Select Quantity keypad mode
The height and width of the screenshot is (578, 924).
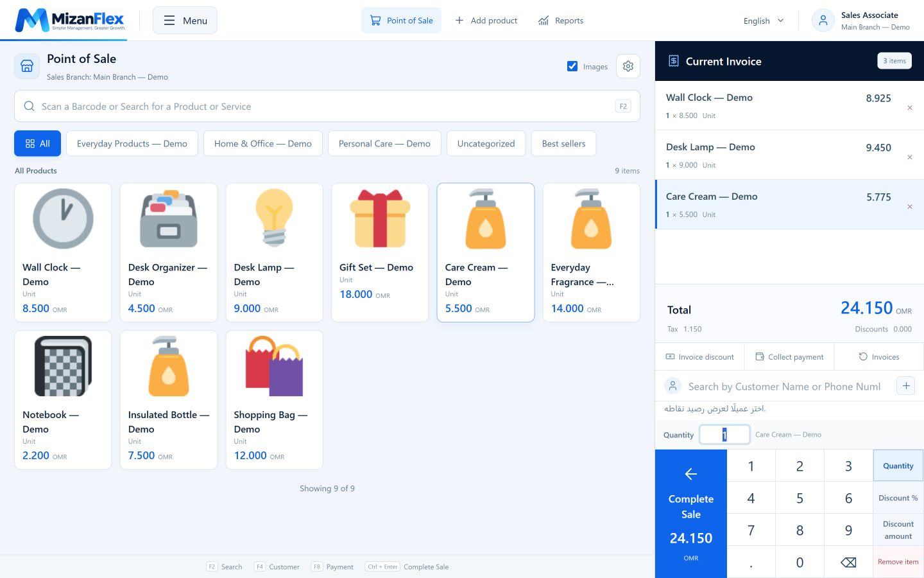pos(898,466)
